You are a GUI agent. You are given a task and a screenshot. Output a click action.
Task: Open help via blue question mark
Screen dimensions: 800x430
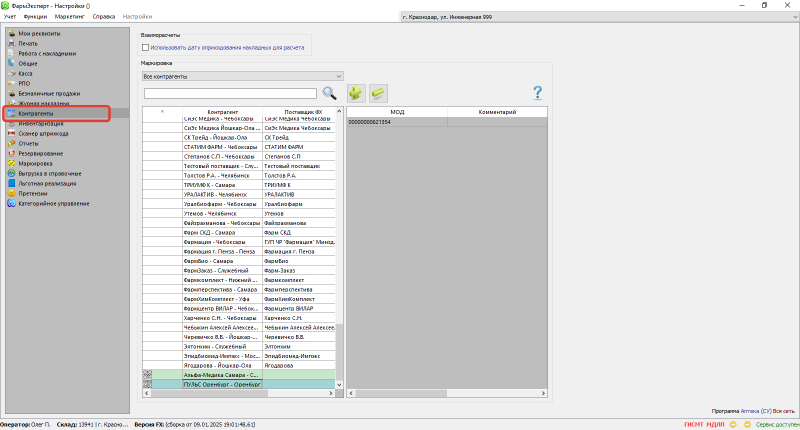tap(537, 93)
